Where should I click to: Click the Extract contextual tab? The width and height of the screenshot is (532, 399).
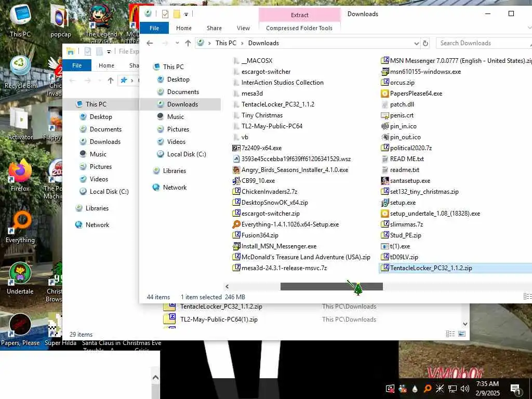300,15
